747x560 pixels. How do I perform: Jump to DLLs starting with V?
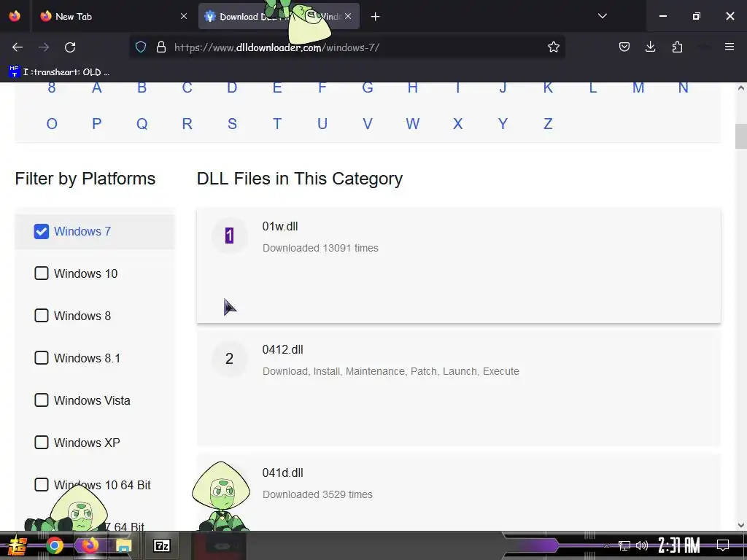[x=368, y=124]
